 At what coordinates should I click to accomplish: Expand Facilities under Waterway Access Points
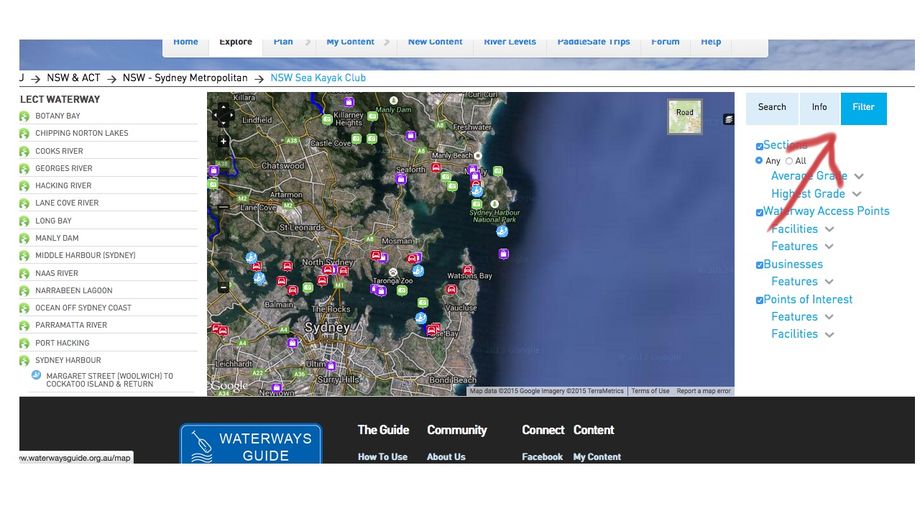(x=829, y=229)
